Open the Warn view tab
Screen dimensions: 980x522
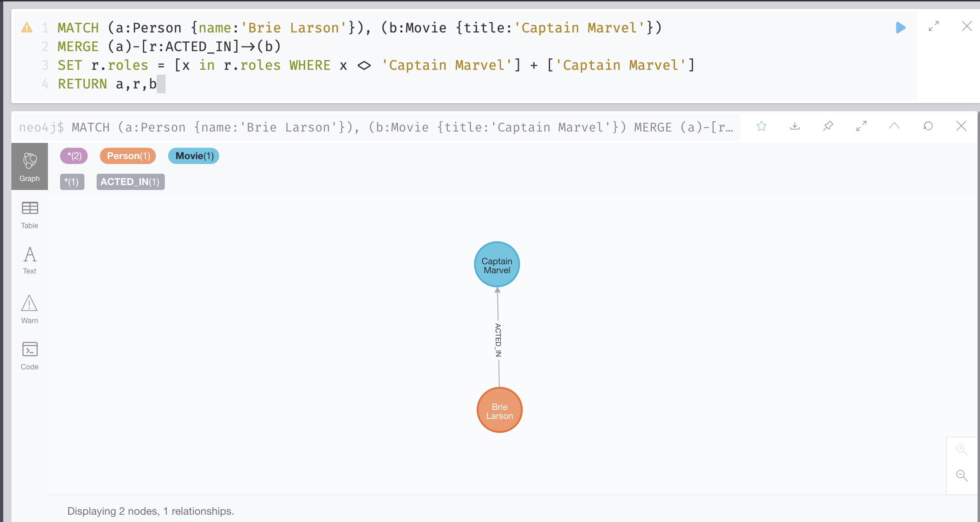click(x=30, y=309)
